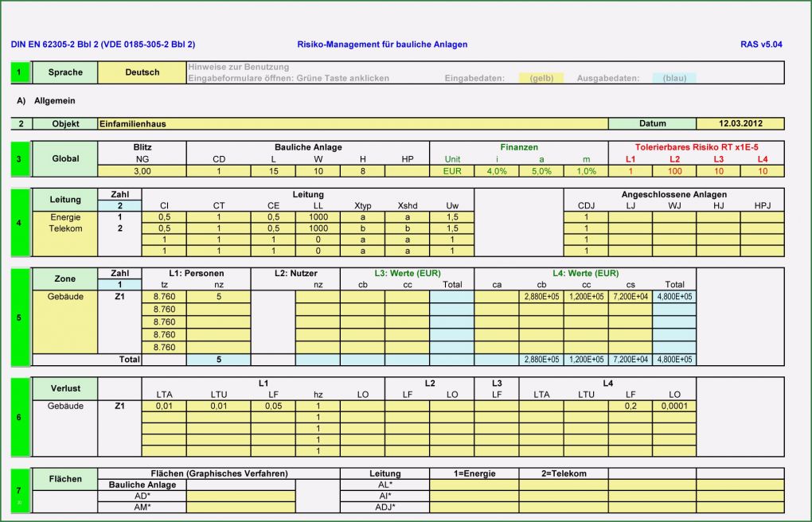Open the Unit cell showing EUR
Screen dimensions: 812x522
pyautogui.click(x=451, y=170)
